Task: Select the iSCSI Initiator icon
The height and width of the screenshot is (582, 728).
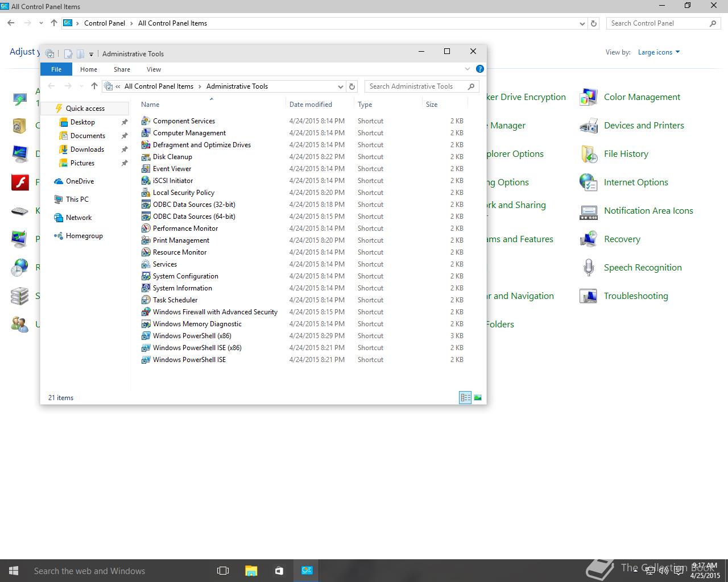Action: (x=146, y=181)
